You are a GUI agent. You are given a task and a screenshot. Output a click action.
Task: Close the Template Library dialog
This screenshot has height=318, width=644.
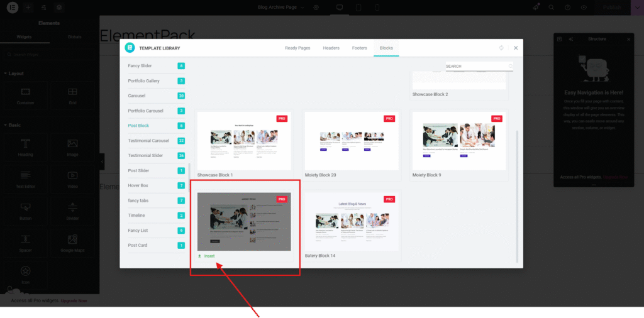click(x=516, y=48)
